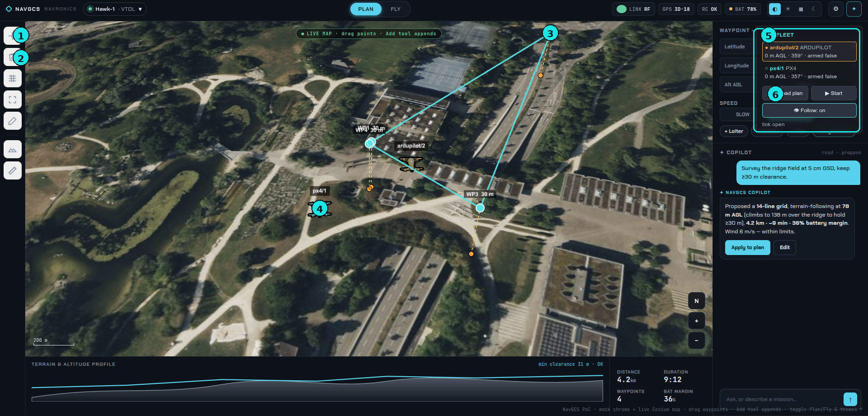Click the Ask or describe a mission input
Viewport: 868px width, 416px height.
coord(782,399)
